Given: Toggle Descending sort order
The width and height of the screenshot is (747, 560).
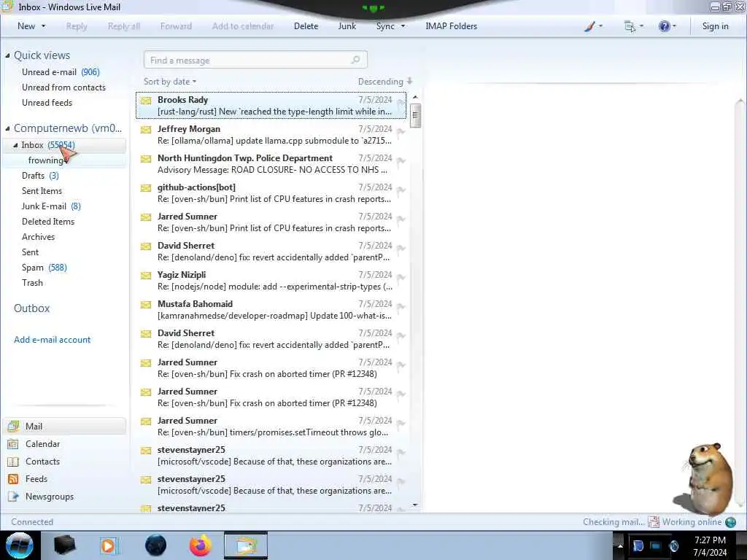Looking at the screenshot, I should coord(385,82).
